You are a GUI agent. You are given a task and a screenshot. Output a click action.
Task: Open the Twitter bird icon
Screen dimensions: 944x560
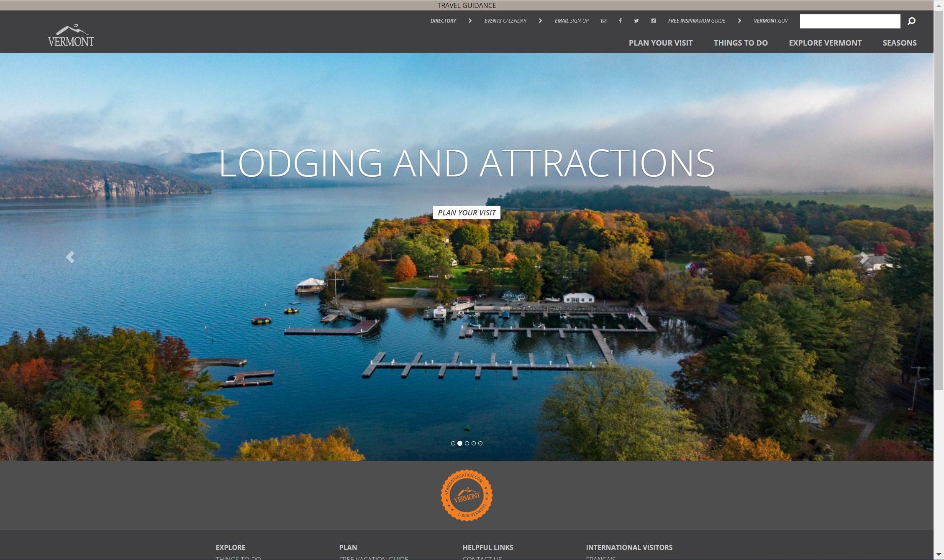click(636, 21)
